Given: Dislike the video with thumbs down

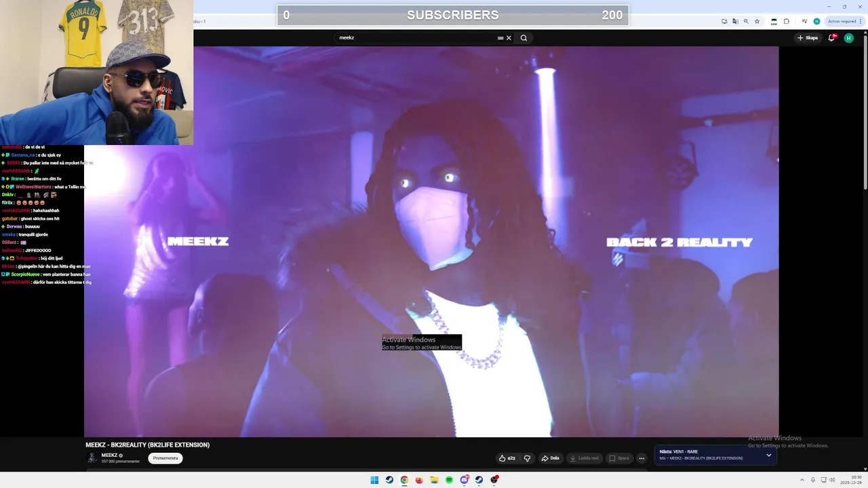Looking at the screenshot, I should coord(527,458).
